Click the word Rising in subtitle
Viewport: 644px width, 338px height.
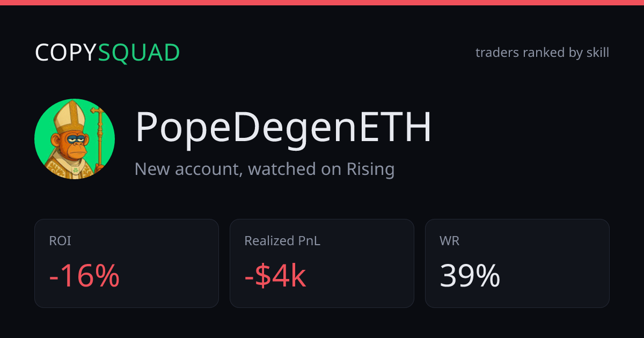(x=370, y=169)
